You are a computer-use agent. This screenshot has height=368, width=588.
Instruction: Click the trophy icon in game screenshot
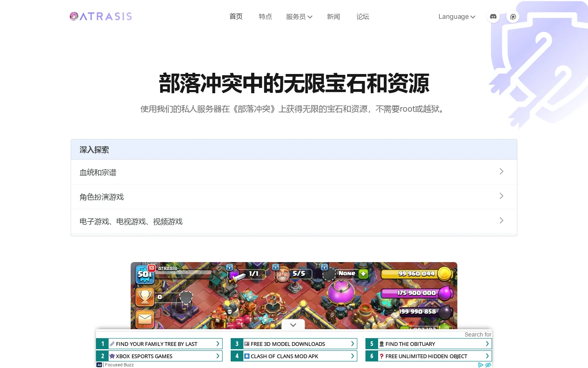(145, 297)
